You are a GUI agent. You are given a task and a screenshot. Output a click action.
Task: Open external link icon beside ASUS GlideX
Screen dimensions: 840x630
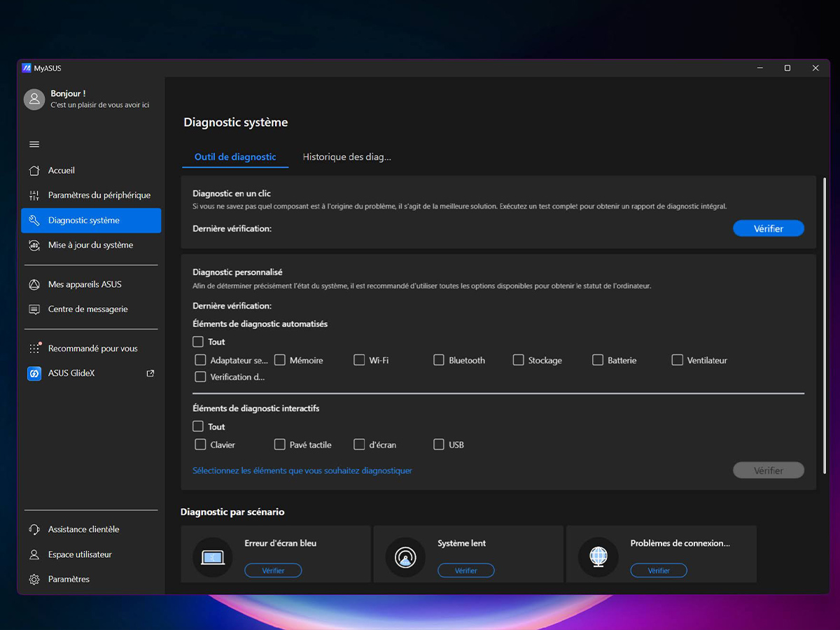pyautogui.click(x=150, y=374)
